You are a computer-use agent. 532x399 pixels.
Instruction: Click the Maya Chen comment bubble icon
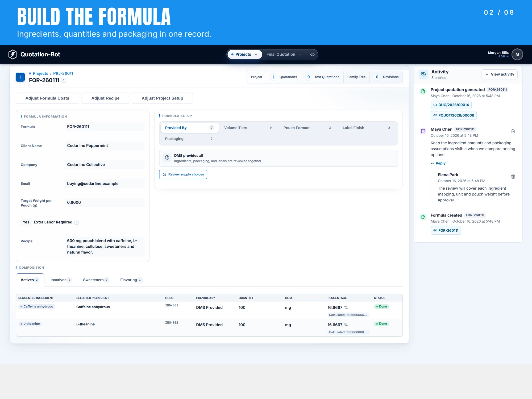pyautogui.click(x=423, y=131)
